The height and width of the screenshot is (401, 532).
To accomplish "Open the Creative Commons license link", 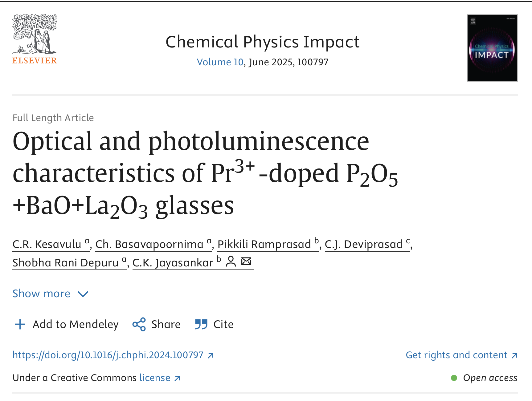I will tap(155, 378).
